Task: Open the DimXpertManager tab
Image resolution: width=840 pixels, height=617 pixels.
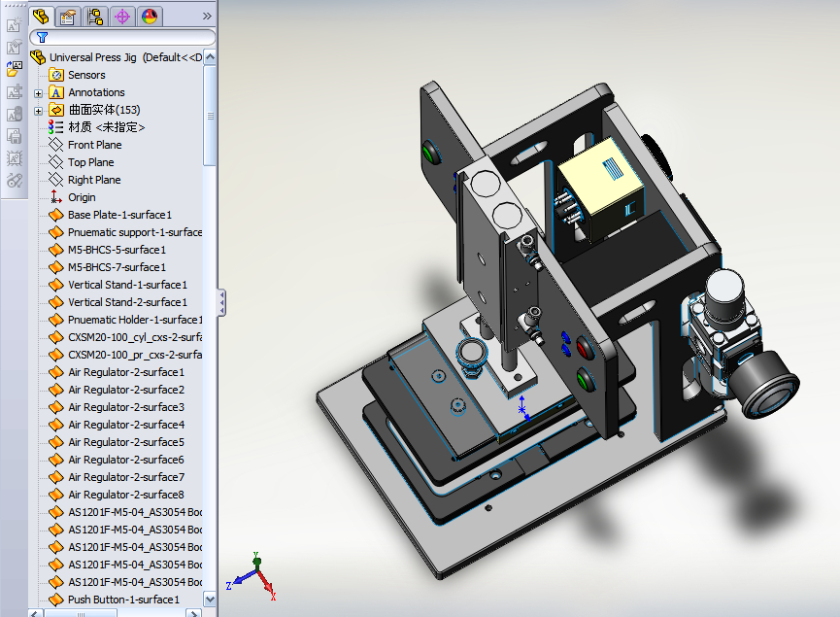Action: (x=122, y=17)
